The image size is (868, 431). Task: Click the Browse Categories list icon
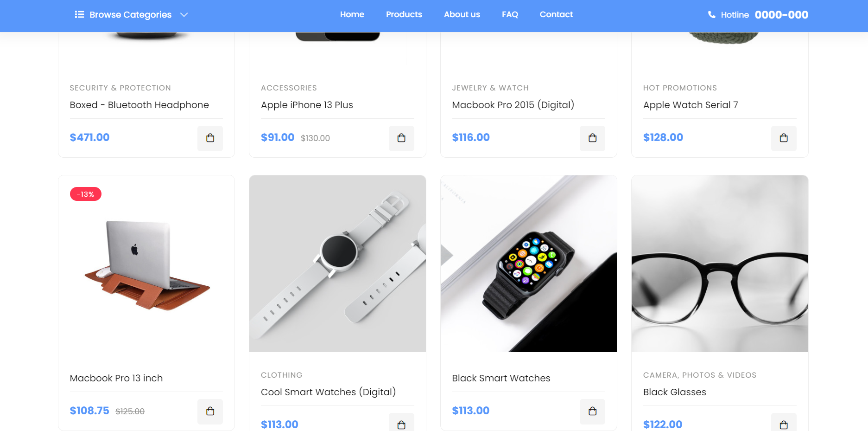coord(79,14)
